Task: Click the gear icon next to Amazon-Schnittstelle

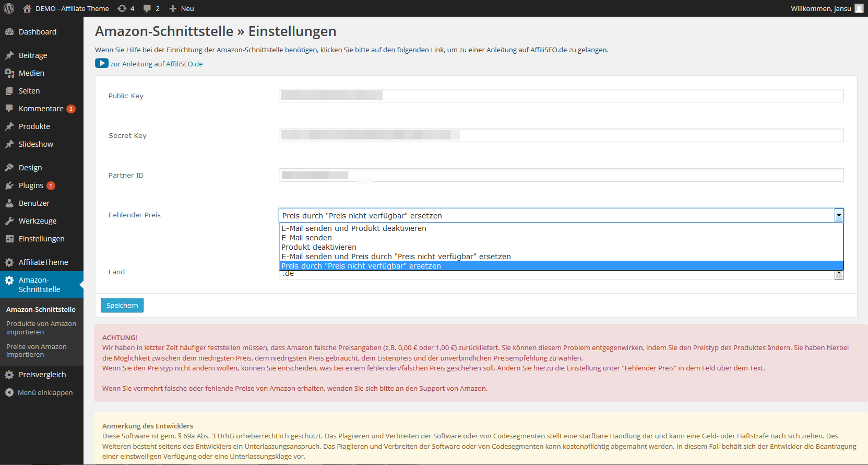Action: [x=9, y=280]
